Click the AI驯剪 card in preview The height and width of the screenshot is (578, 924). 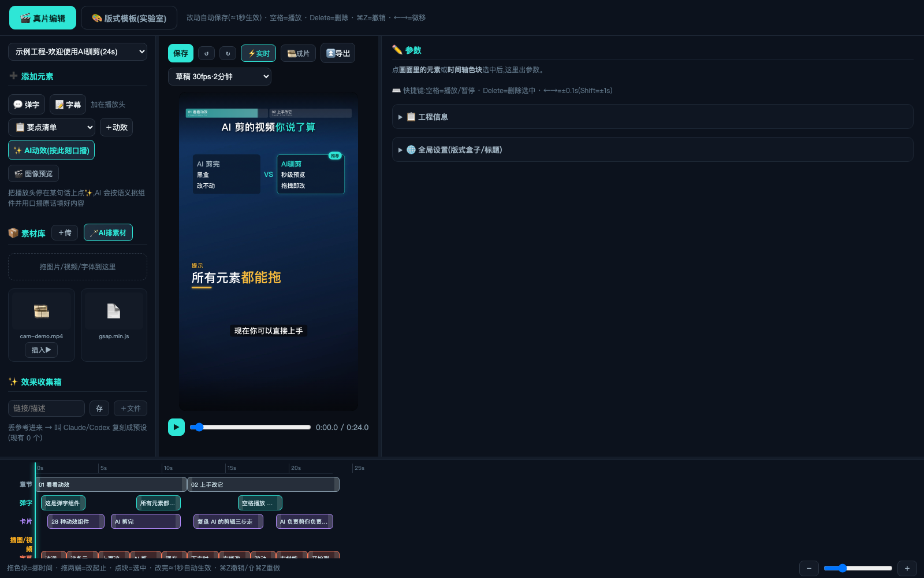311,174
